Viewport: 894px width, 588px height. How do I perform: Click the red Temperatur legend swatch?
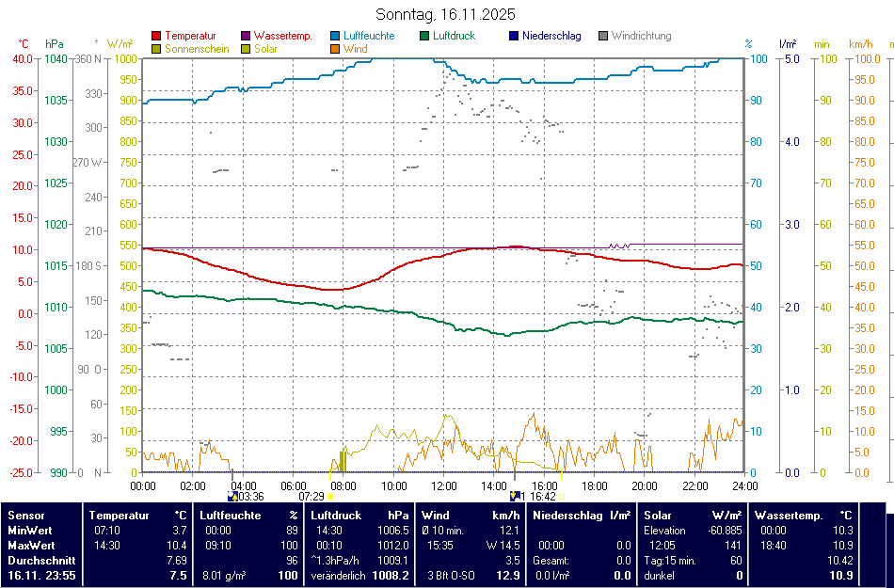[x=156, y=37]
